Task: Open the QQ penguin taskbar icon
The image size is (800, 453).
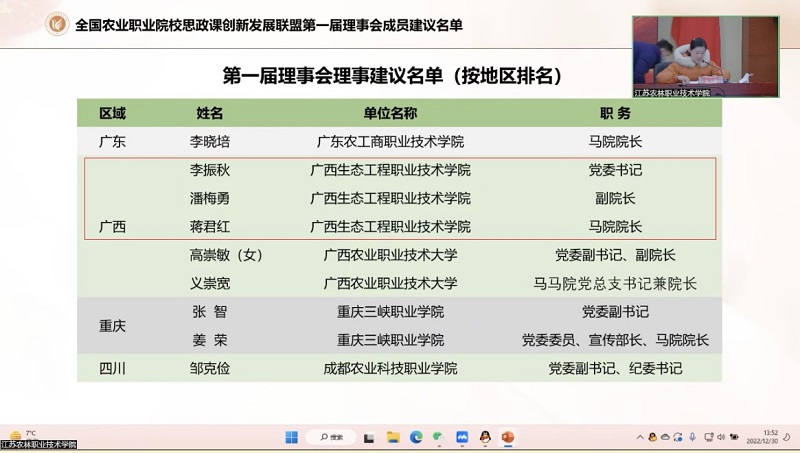Action: [x=485, y=437]
